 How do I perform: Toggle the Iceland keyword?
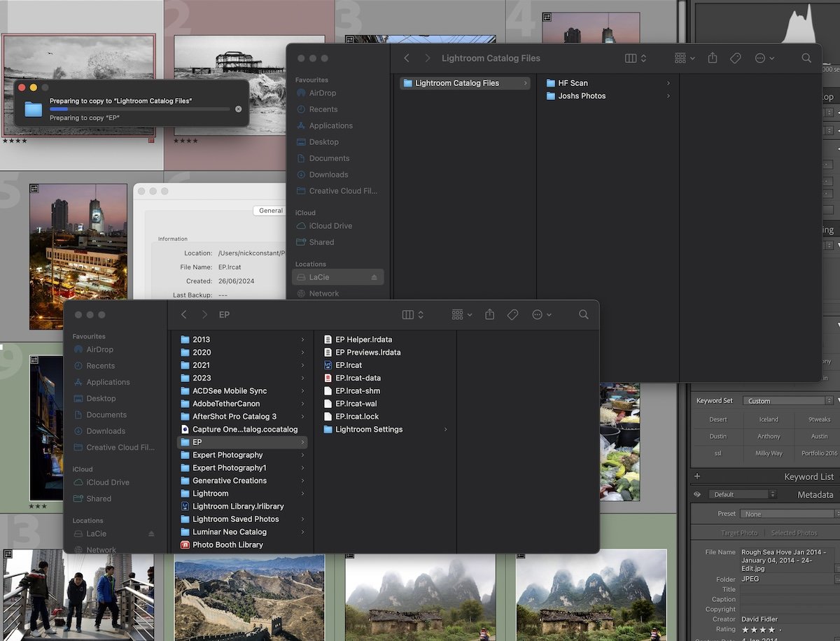point(768,418)
